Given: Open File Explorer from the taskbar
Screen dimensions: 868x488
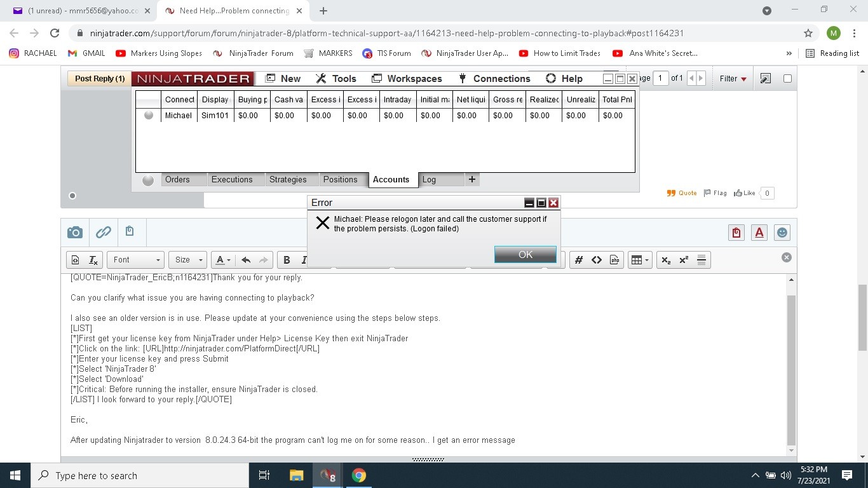Looking at the screenshot, I should [x=296, y=475].
